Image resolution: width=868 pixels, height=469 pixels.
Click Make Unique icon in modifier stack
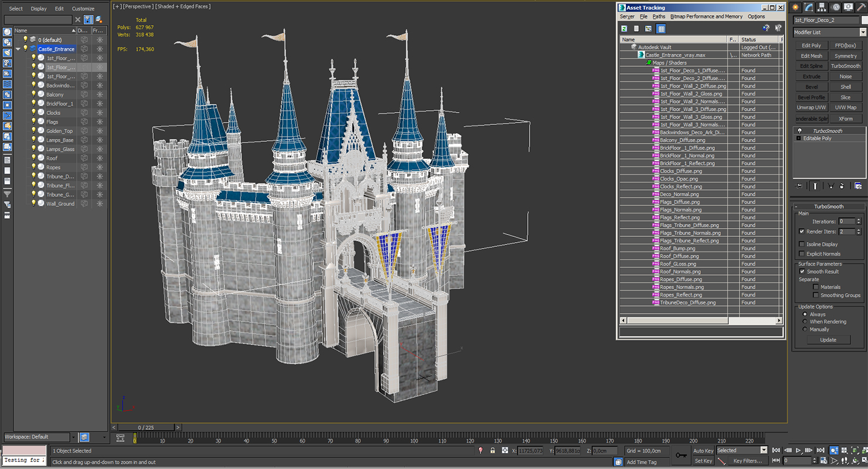[x=830, y=186]
